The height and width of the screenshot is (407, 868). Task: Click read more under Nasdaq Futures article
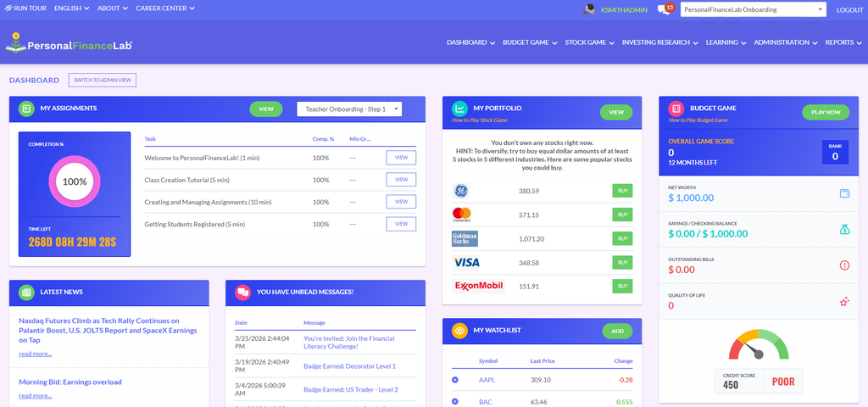(x=36, y=354)
